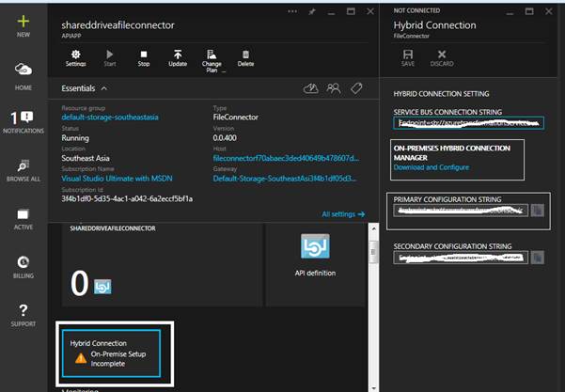Open the users access icon
The height and width of the screenshot is (392, 565).
click(x=334, y=88)
